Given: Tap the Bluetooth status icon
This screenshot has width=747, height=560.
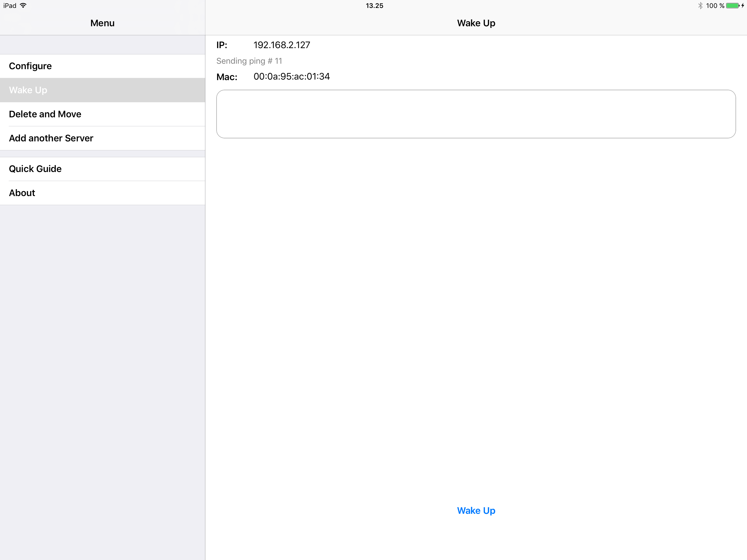Looking at the screenshot, I should [700, 5].
